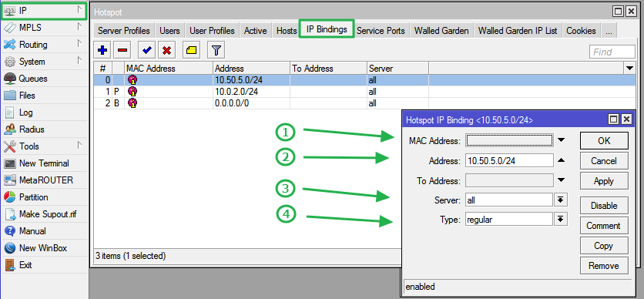Click the Apply button
The image size is (644, 299).
604,181
